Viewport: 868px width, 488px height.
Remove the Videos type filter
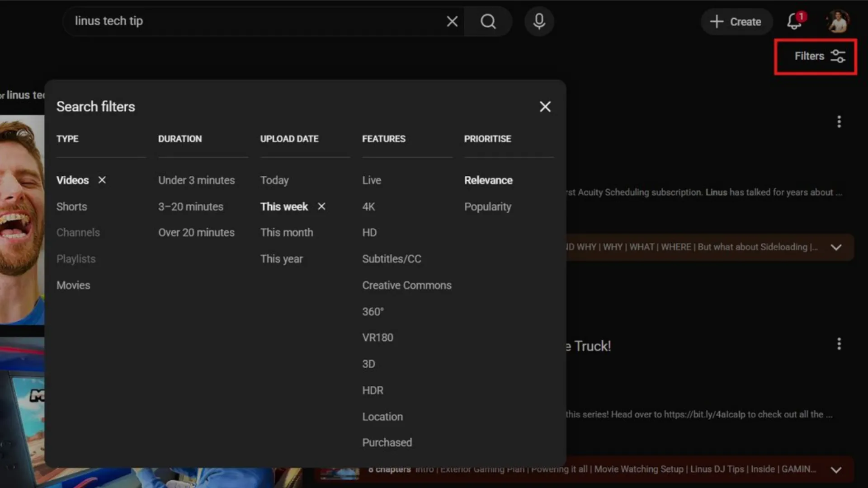(102, 180)
